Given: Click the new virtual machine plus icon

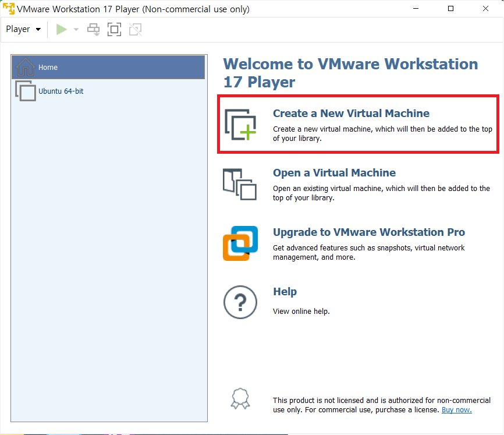Looking at the screenshot, I should [x=240, y=125].
